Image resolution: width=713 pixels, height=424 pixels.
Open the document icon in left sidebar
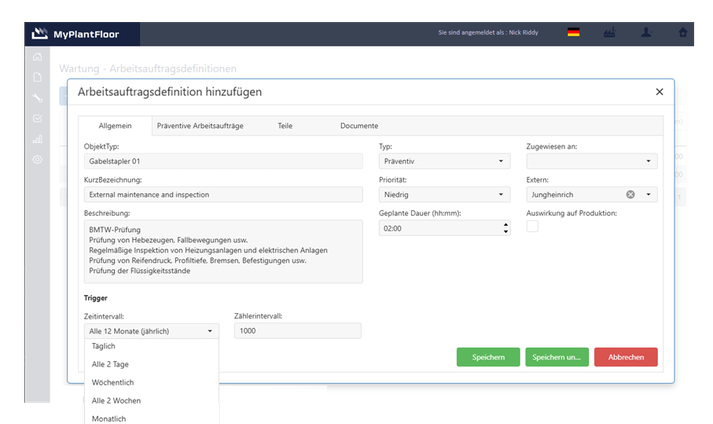pos(37,77)
